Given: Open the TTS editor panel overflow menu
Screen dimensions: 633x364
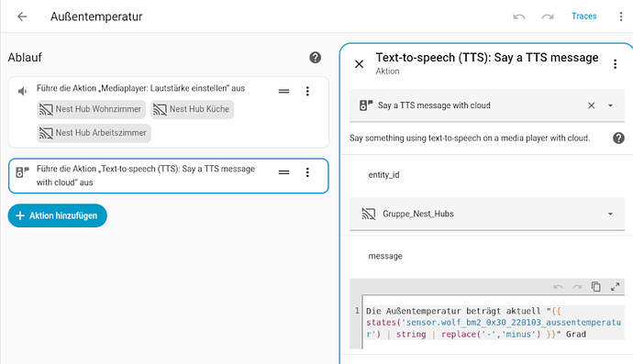Looking at the screenshot, I should coord(615,64).
